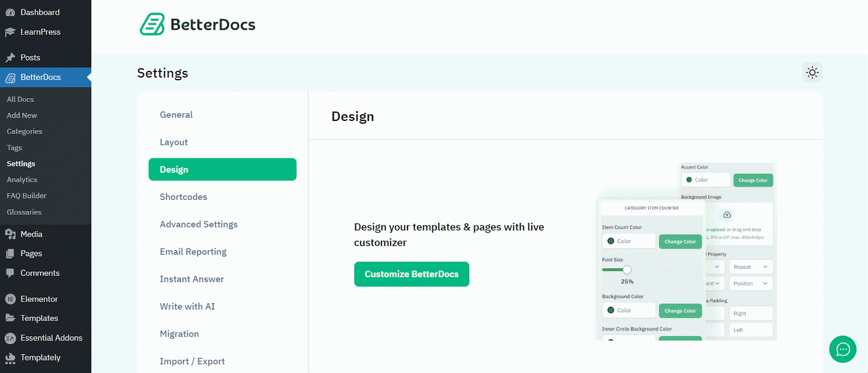Switch to the General settings tab

tap(176, 114)
